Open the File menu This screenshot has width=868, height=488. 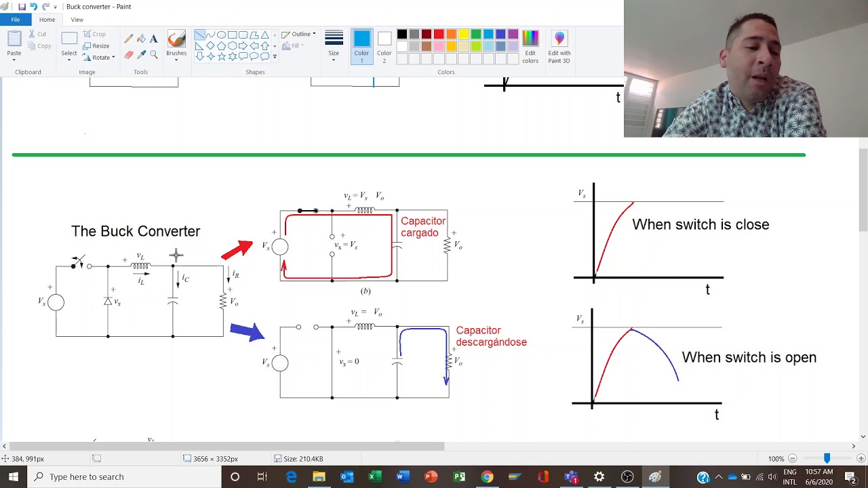point(15,20)
